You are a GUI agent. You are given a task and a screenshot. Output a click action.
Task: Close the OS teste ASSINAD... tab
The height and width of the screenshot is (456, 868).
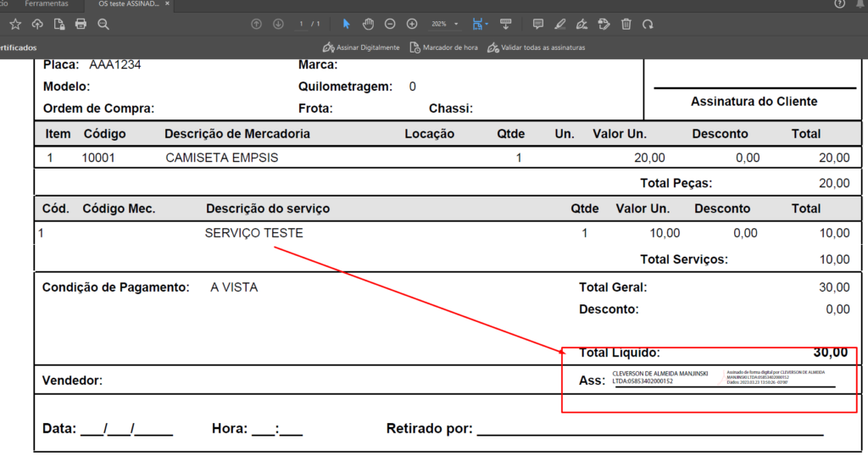tap(167, 4)
